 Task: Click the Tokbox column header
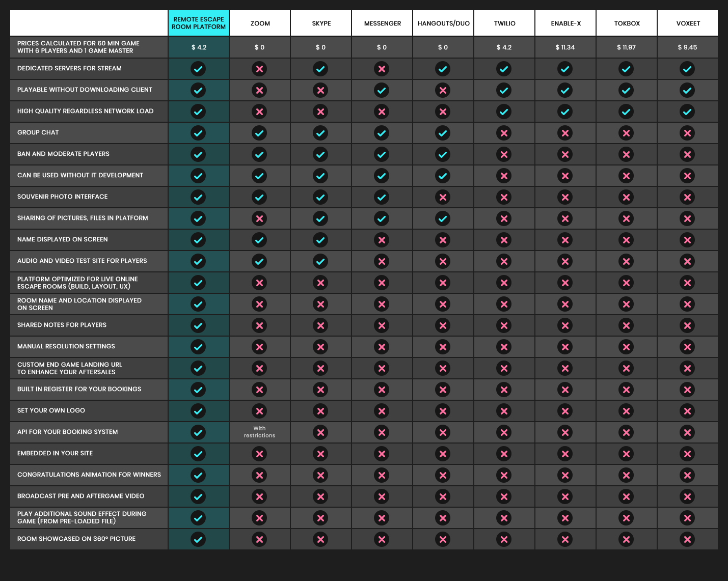(x=627, y=23)
